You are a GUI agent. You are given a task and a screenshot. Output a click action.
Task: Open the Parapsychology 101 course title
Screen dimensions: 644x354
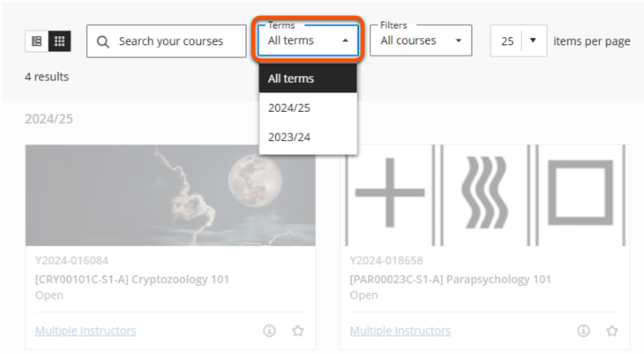click(451, 279)
